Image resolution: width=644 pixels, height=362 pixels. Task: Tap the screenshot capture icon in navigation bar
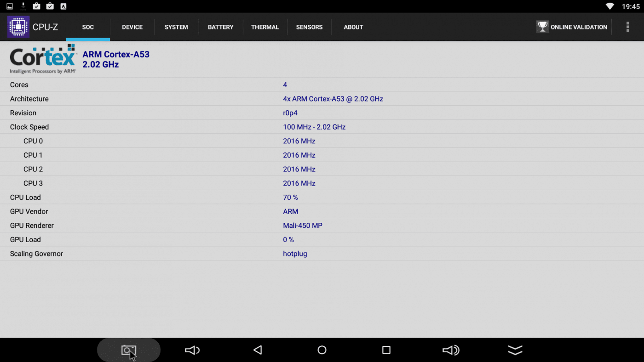129,351
